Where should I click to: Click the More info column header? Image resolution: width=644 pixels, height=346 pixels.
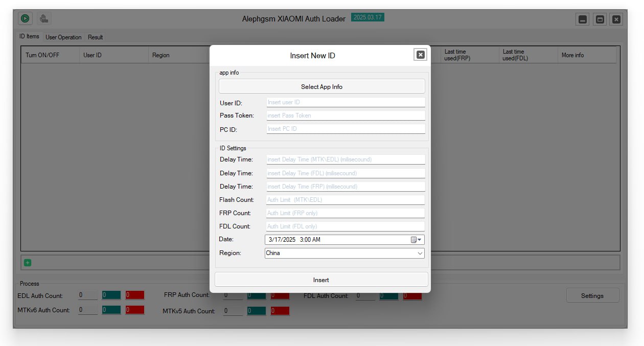tap(587, 55)
